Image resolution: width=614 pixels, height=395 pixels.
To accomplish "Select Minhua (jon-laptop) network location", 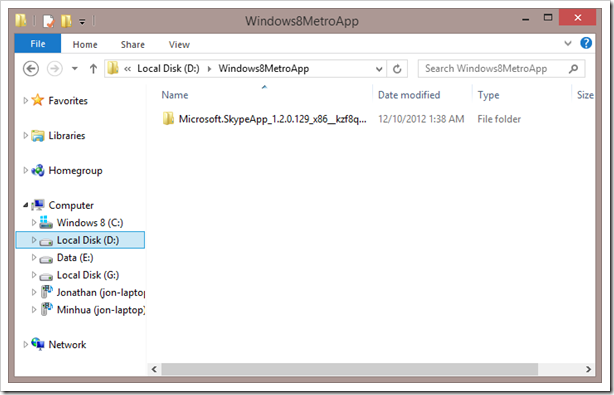I will pyautogui.click(x=101, y=310).
